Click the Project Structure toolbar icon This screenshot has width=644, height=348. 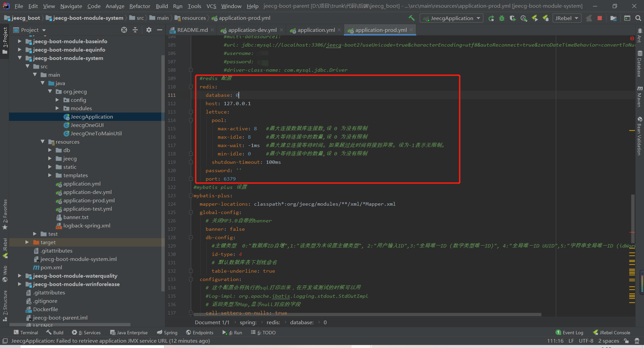click(613, 18)
